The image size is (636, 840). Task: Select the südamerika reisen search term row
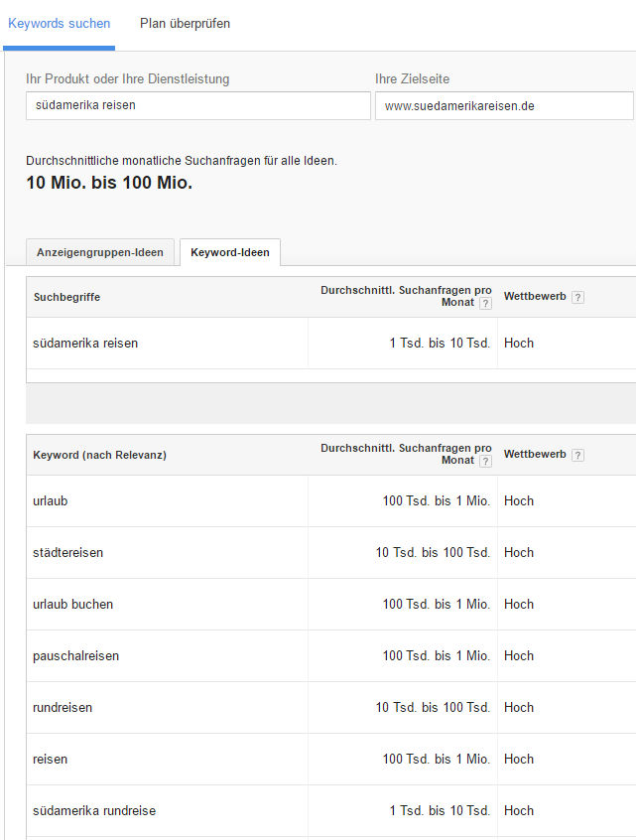[x=331, y=343]
